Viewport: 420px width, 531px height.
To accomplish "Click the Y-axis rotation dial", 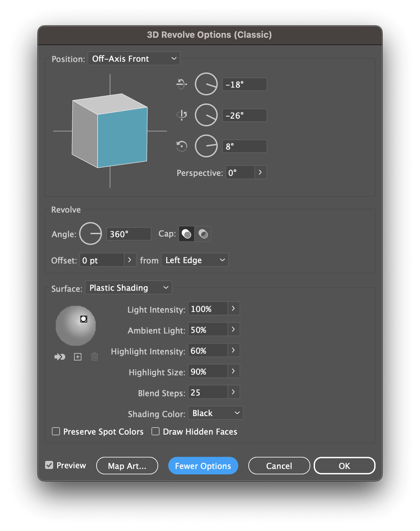I will 206,115.
